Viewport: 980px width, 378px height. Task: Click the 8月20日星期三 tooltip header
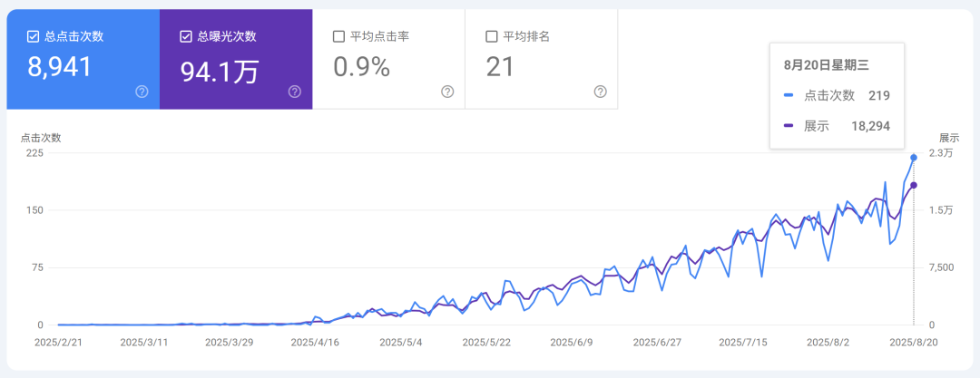(827, 64)
